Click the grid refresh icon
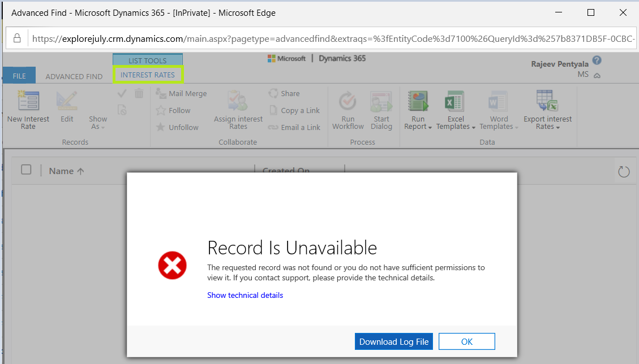 624,171
